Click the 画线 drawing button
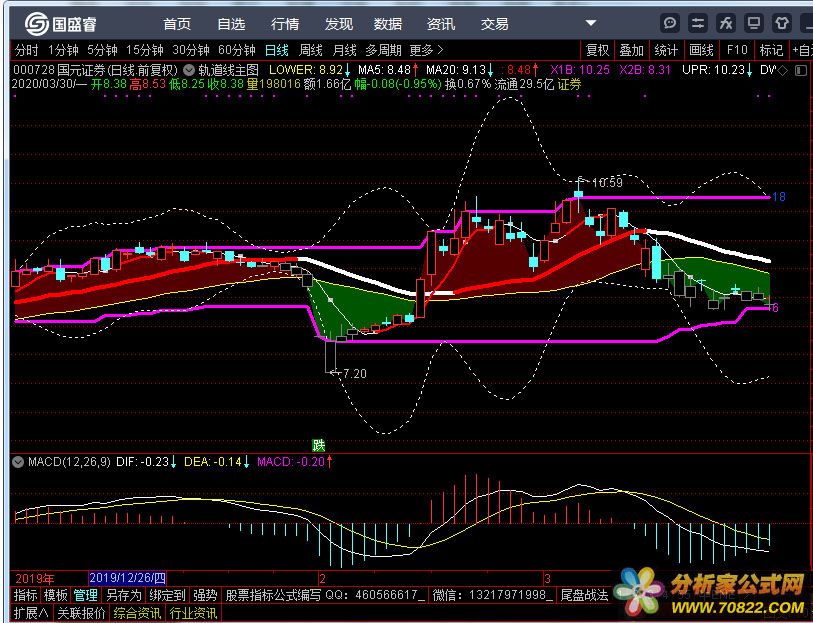The height and width of the screenshot is (623, 813). [702, 49]
